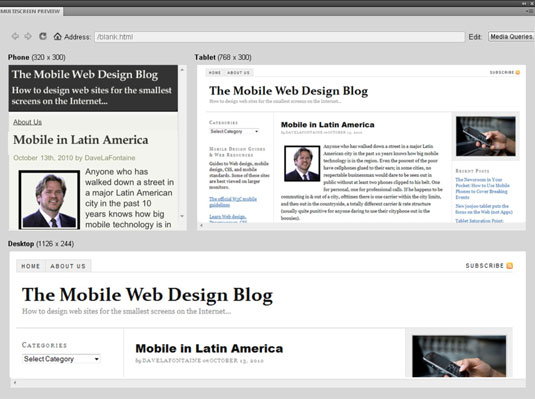This screenshot has width=535, height=399.
Task: Click Tablet preview horizontal scroll left arrow
Action: [201, 225]
